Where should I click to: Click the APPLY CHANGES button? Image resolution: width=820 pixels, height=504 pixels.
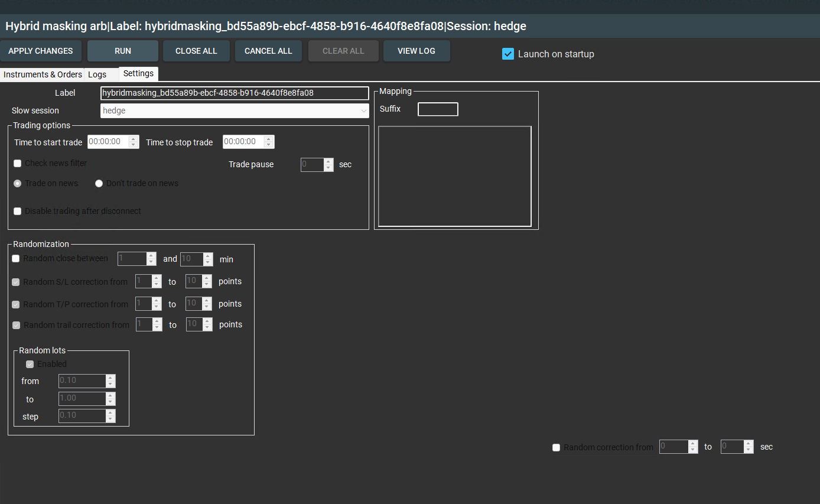[41, 51]
